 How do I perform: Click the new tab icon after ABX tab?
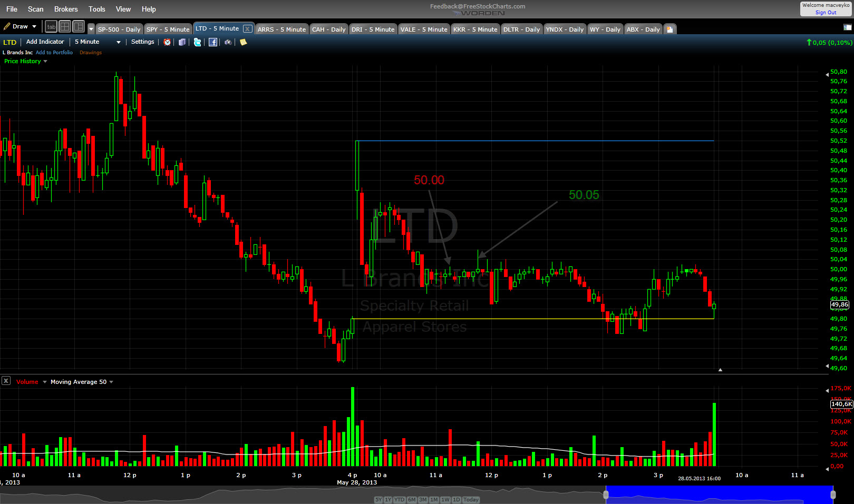669,29
